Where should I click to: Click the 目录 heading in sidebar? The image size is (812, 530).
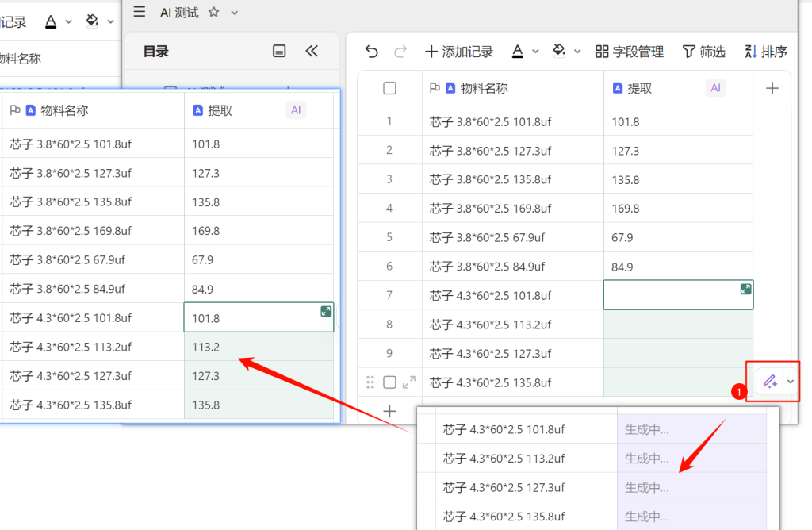coord(156,52)
